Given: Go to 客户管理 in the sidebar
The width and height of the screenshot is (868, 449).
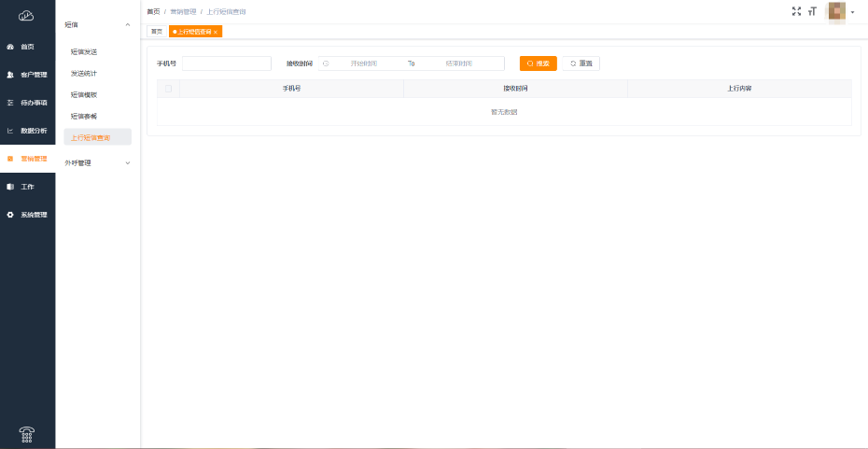Looking at the screenshot, I should point(27,75).
